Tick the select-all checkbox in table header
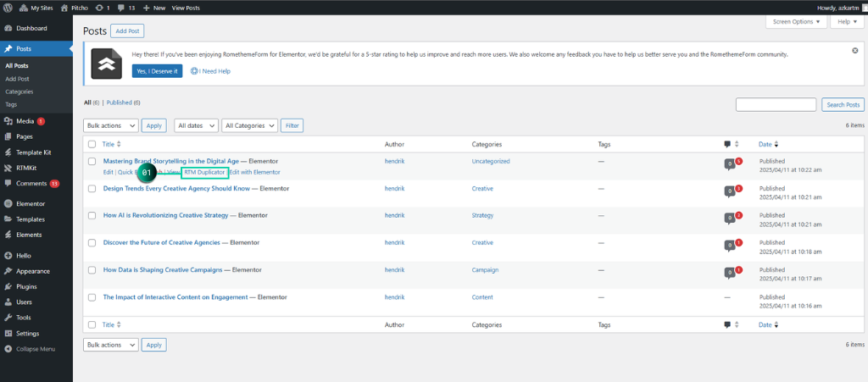Viewport: 868px width, 382px height. coord(92,144)
